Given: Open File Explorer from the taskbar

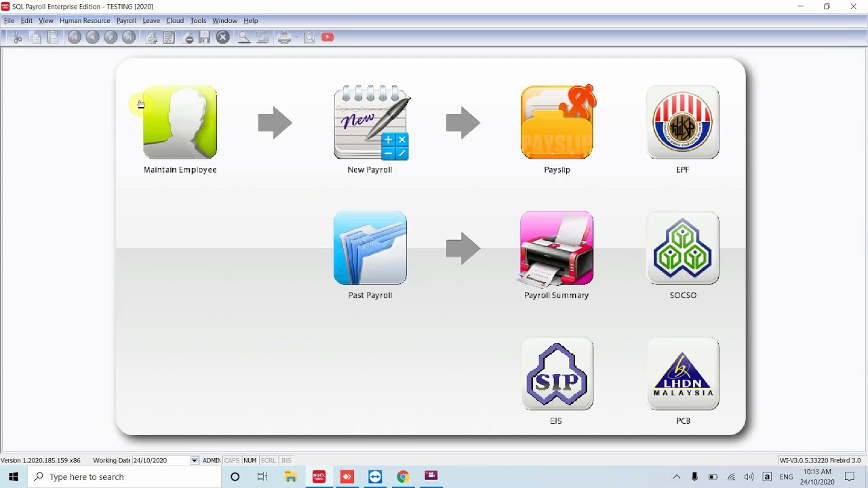Looking at the screenshot, I should tap(291, 477).
